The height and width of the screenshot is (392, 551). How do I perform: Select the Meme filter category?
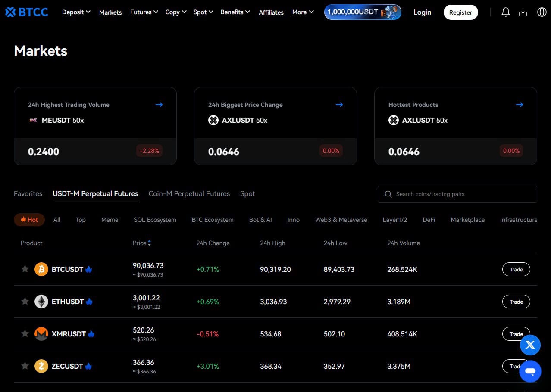coord(110,220)
